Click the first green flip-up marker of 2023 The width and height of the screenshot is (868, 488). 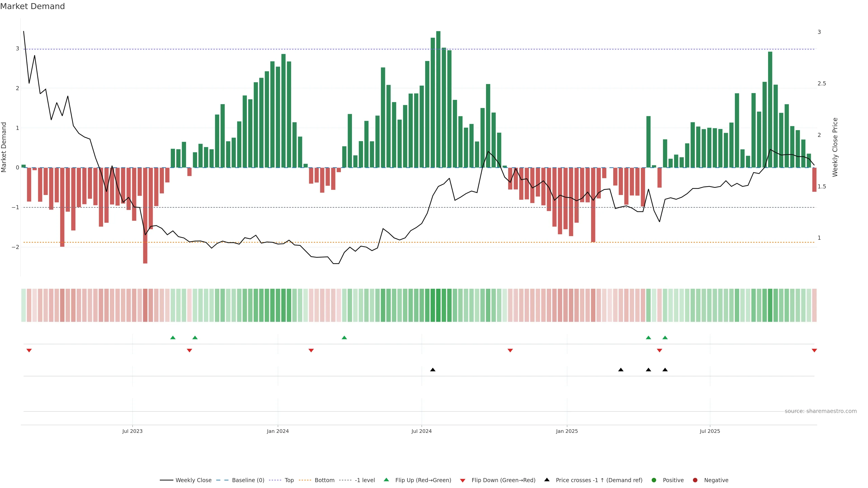point(173,338)
